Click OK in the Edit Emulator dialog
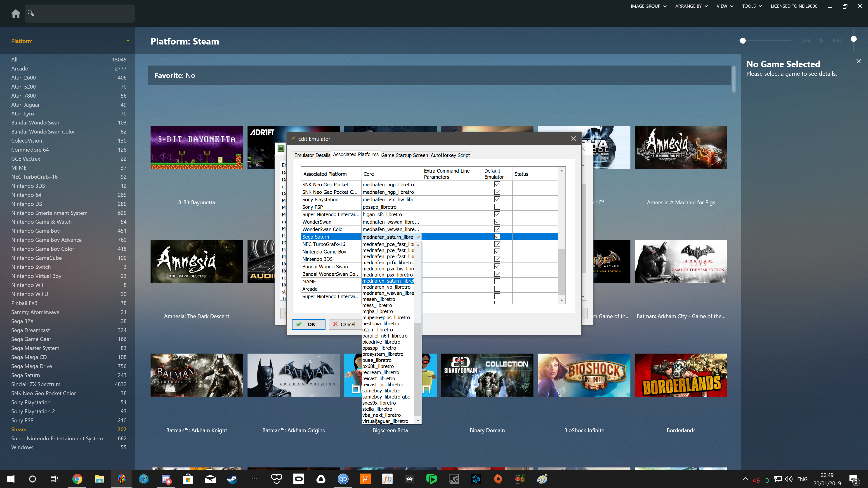The image size is (868, 488). tap(308, 324)
